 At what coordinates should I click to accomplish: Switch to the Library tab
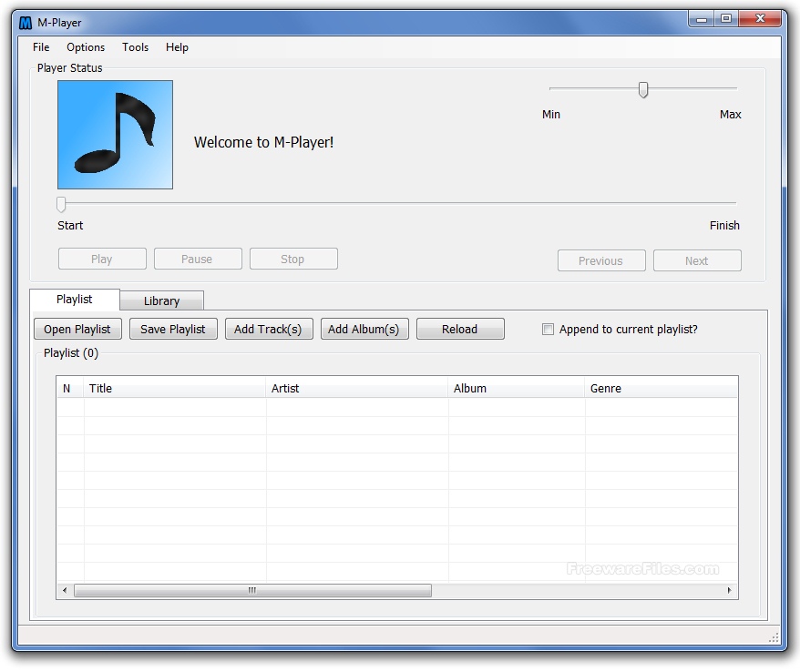click(162, 300)
